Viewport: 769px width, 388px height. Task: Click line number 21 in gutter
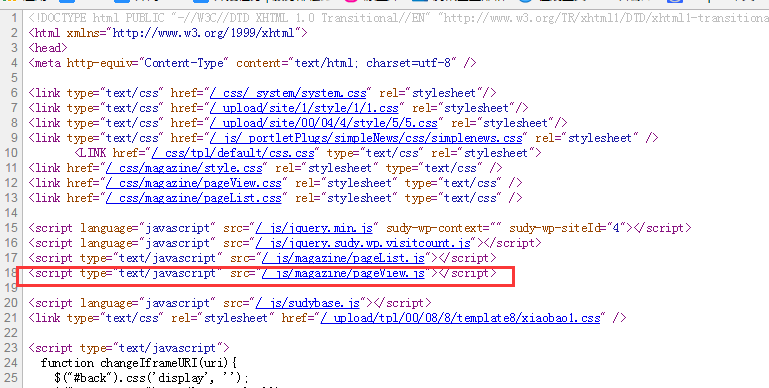(x=10, y=318)
